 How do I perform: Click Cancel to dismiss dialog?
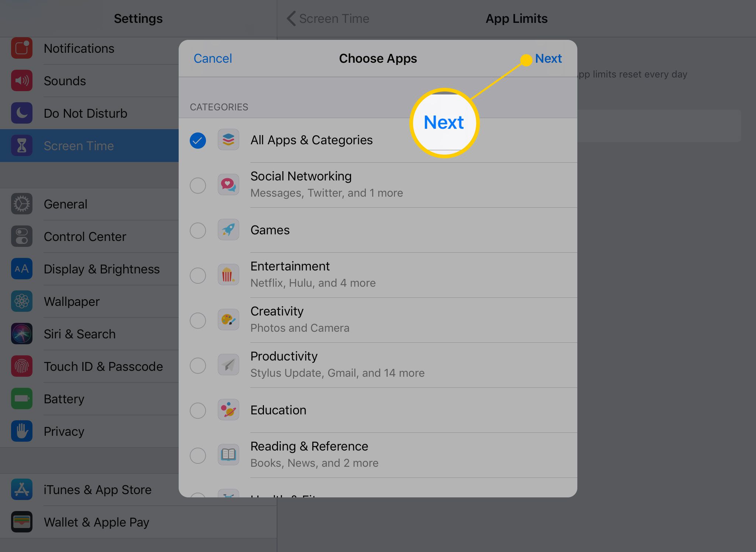(x=213, y=58)
